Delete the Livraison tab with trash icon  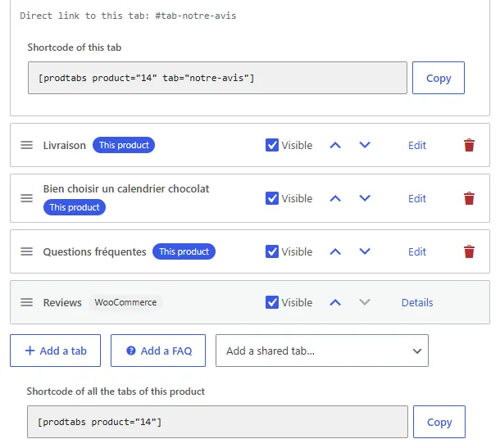[469, 145]
